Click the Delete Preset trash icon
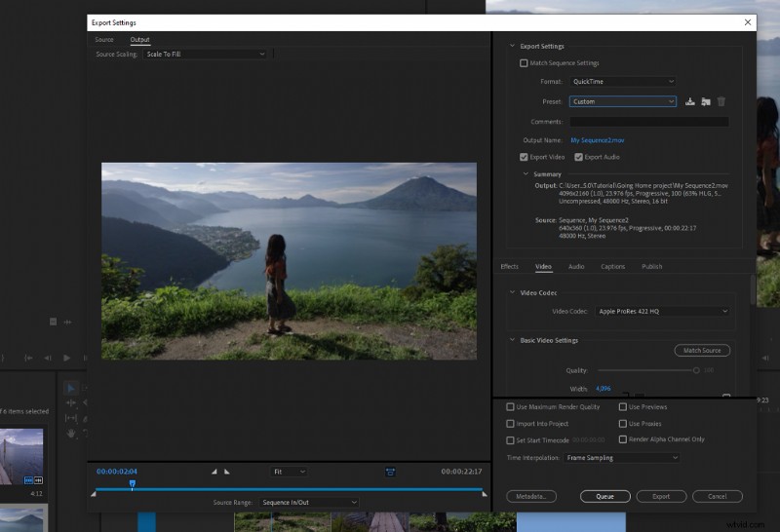 (x=721, y=101)
